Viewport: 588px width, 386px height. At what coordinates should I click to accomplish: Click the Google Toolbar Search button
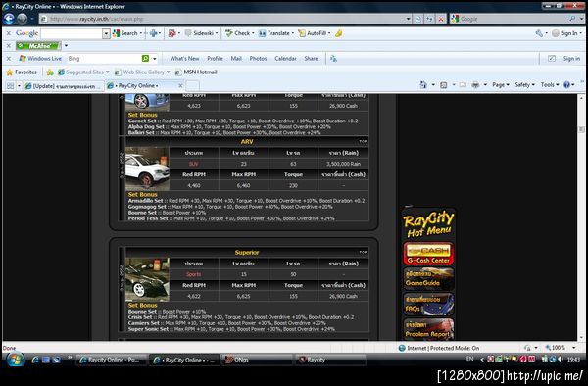point(125,33)
